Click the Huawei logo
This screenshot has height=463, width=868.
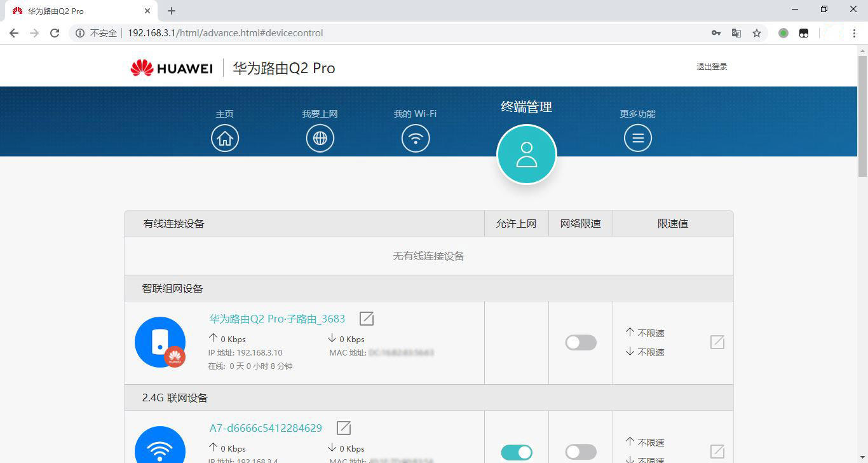(x=172, y=68)
